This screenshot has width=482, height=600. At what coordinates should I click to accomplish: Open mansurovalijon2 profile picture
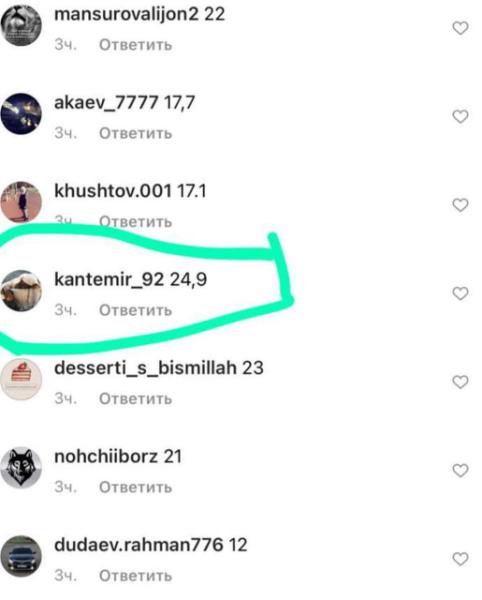coord(21,26)
